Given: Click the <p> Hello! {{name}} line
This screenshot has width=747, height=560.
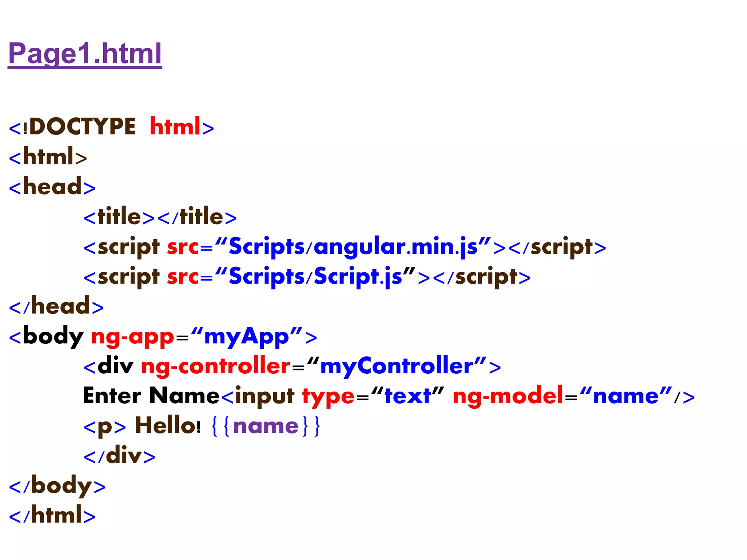Looking at the screenshot, I should coord(202,427).
